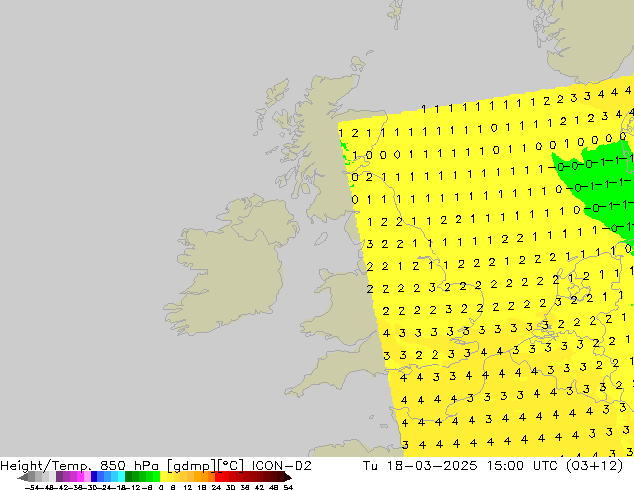Select the bright green legend swatch
634x490 pixels.
click(156, 477)
